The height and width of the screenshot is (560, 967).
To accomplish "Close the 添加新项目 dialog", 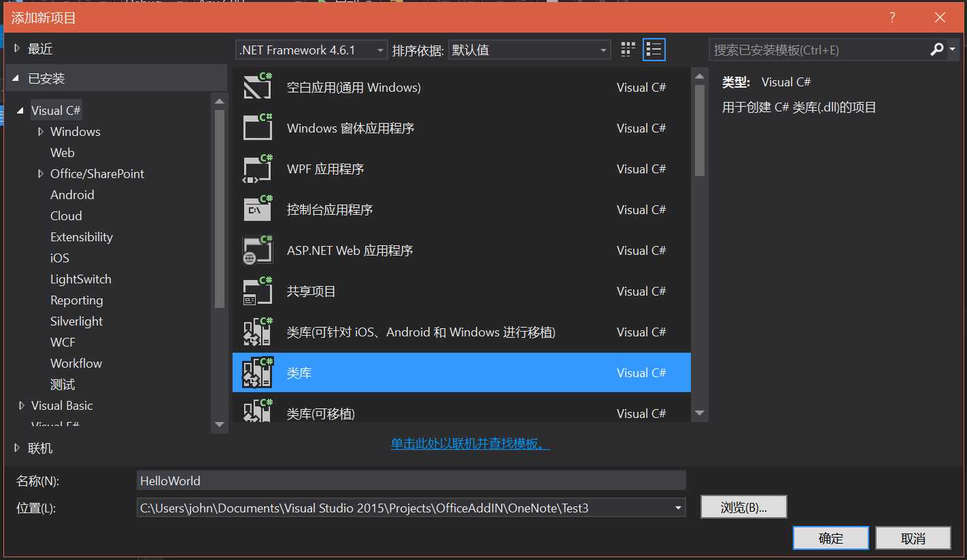I will [940, 18].
